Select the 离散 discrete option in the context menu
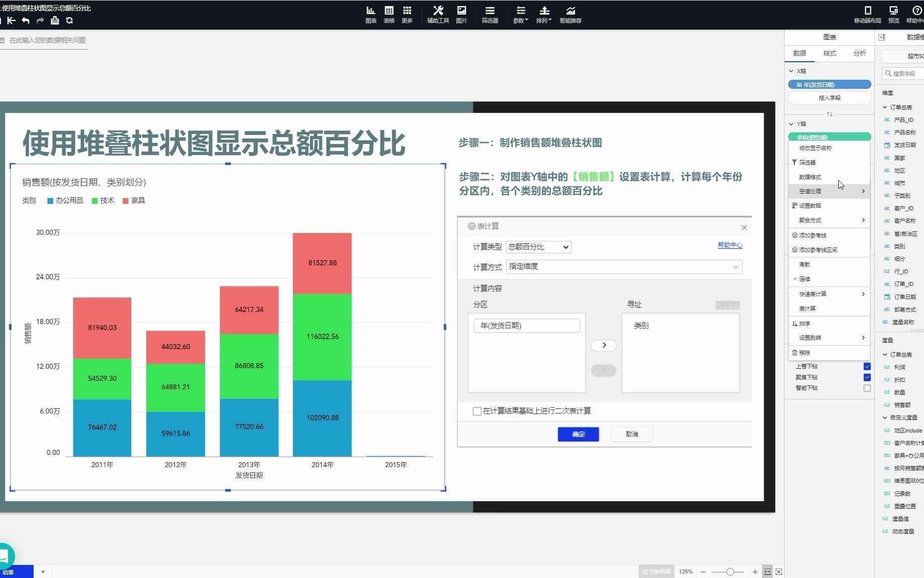 829,264
